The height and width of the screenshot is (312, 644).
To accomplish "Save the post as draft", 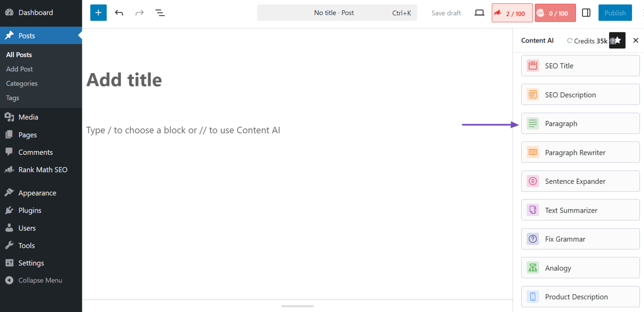I will (446, 12).
